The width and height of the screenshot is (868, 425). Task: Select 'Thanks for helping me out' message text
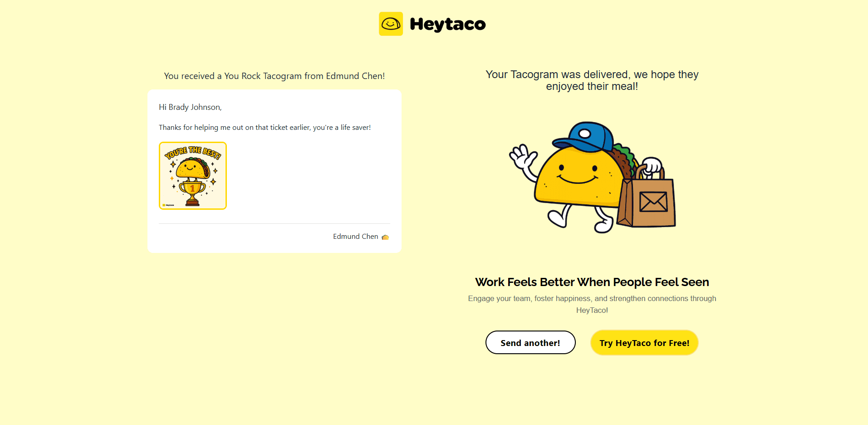(265, 128)
